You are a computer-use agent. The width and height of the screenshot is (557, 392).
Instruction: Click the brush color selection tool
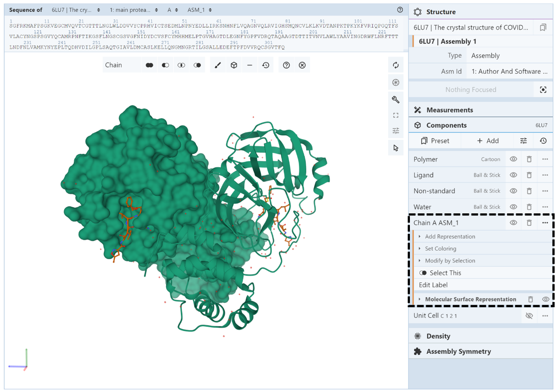[218, 65]
